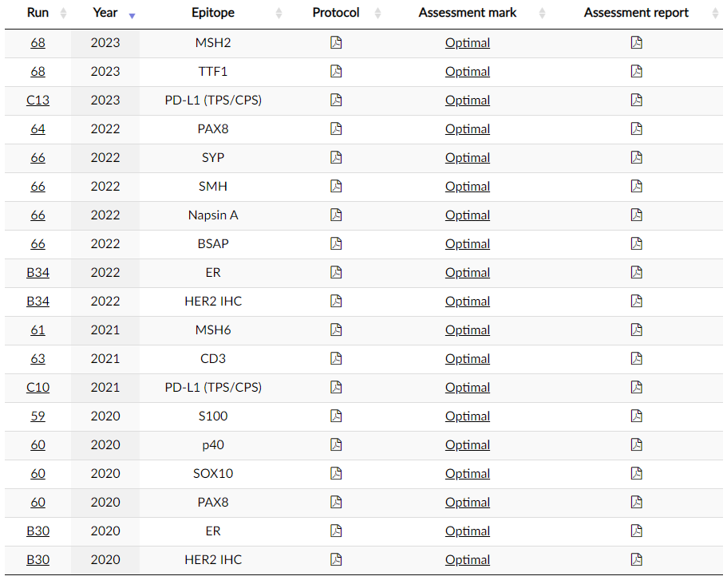Open the SOX10 protocol PDF icon
Viewport: 727px width, 588px height.
click(x=336, y=474)
